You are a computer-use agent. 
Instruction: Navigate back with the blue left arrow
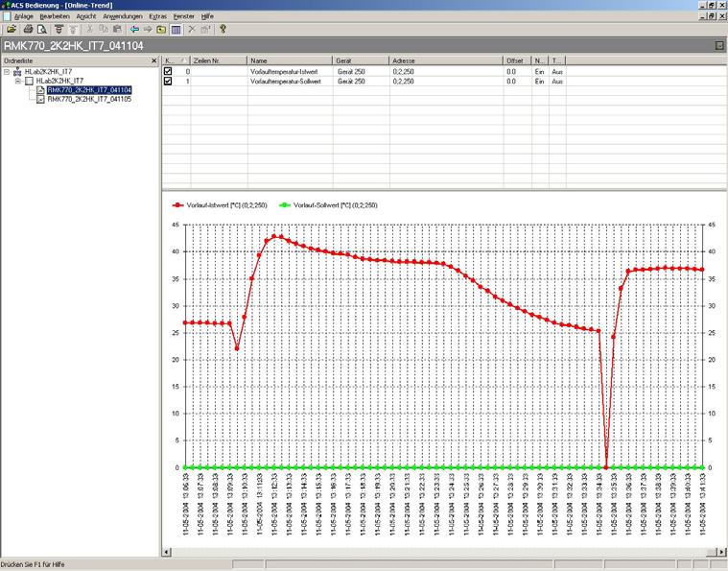point(134,30)
